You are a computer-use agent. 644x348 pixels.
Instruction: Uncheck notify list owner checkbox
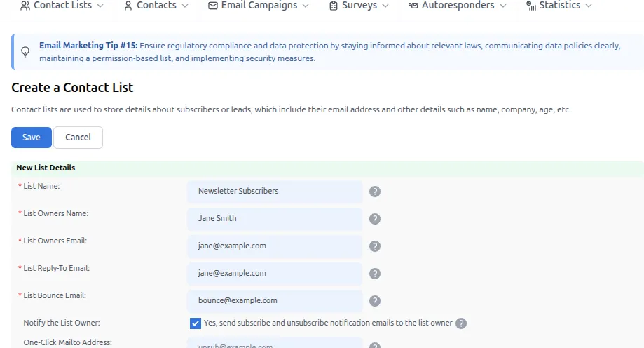click(196, 323)
